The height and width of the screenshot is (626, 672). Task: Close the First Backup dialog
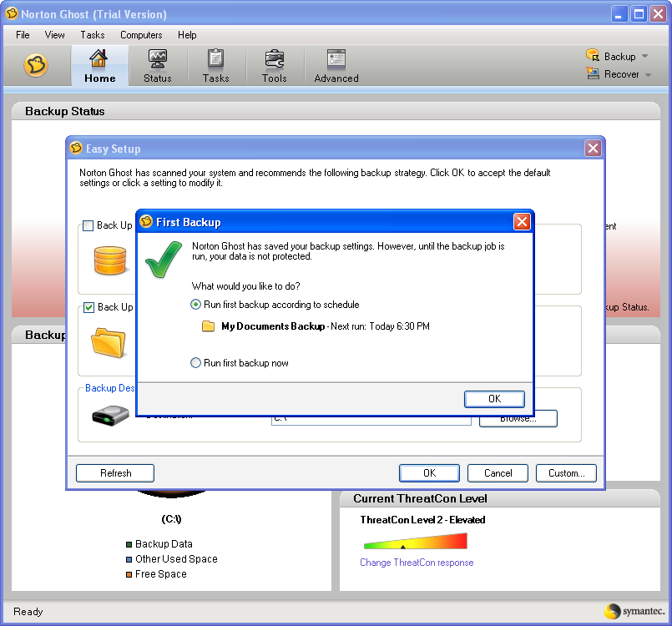point(522,221)
